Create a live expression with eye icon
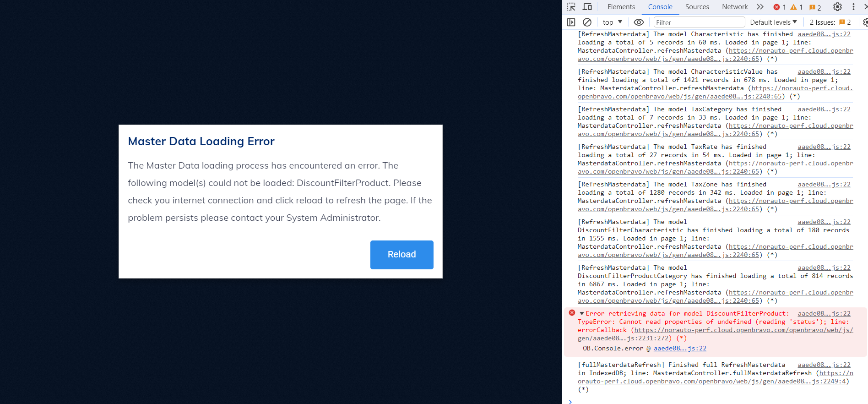 [639, 22]
